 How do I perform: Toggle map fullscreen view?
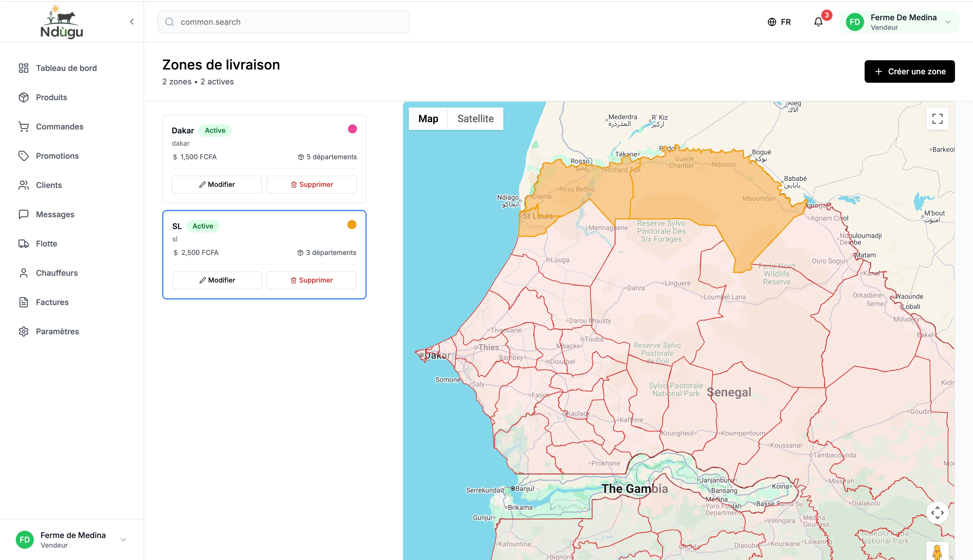tap(937, 119)
